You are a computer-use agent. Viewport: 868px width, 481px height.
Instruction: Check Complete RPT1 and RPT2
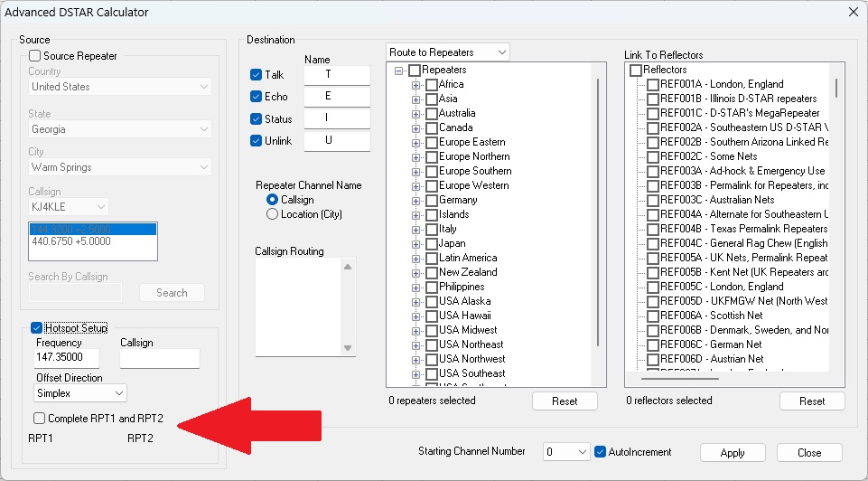pyautogui.click(x=40, y=419)
